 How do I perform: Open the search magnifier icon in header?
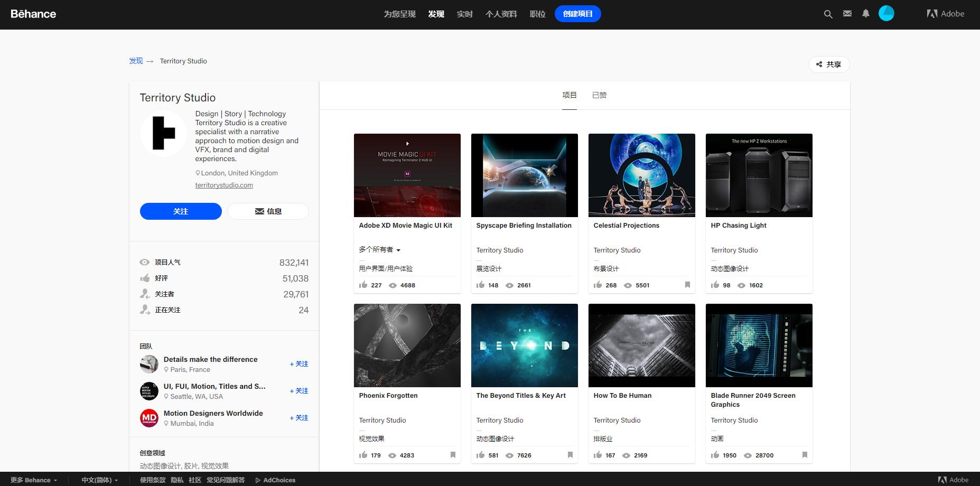tap(828, 14)
